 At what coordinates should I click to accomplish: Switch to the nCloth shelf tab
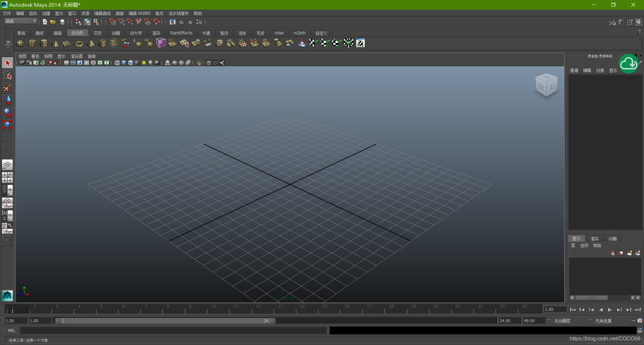click(x=300, y=33)
